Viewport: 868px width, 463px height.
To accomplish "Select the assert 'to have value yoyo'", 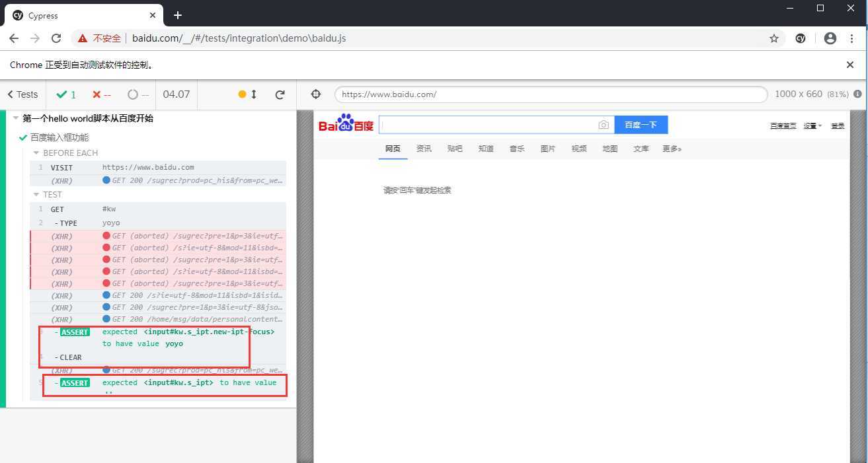I will [158, 338].
